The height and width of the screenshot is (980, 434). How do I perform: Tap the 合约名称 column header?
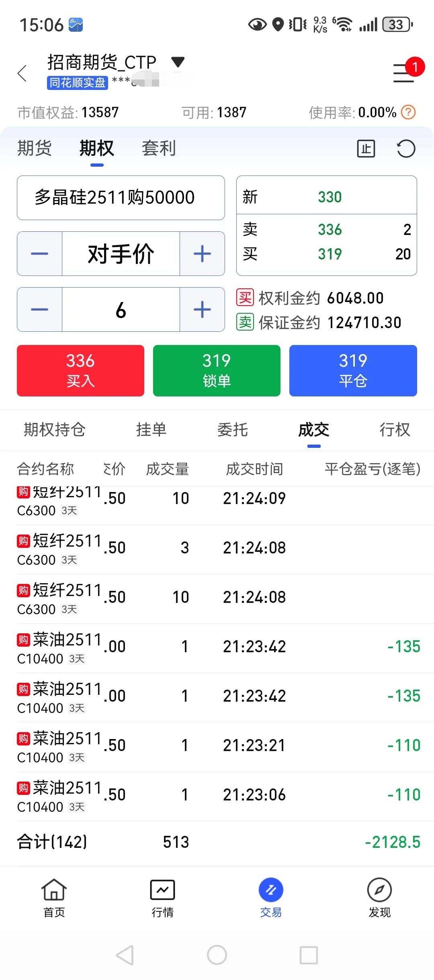pyautogui.click(x=45, y=469)
